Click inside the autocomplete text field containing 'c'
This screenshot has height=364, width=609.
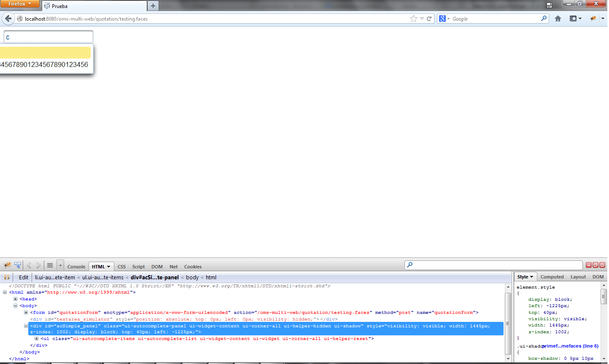(x=48, y=37)
